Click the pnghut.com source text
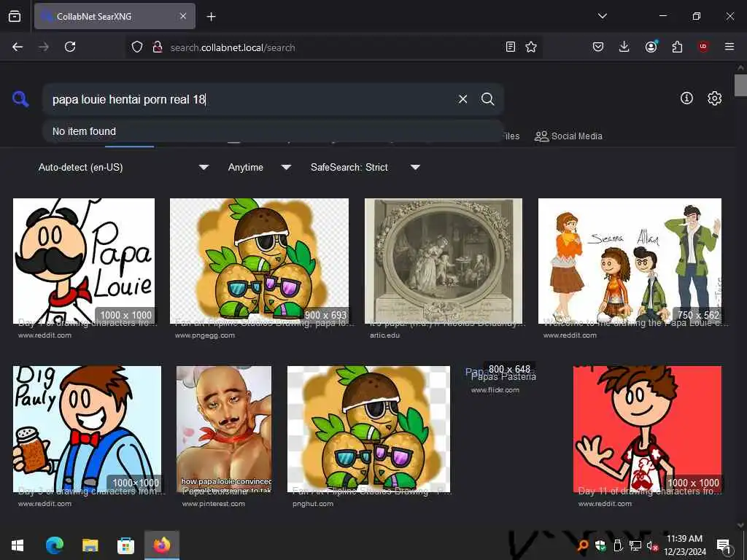Viewport: 747px width, 560px height. [x=313, y=504]
